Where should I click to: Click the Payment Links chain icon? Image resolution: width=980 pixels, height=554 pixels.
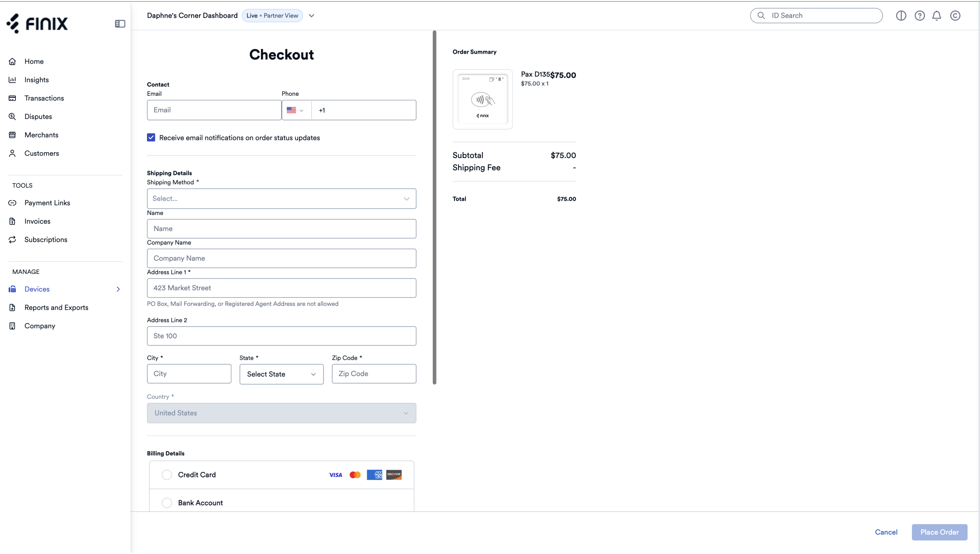coord(12,203)
